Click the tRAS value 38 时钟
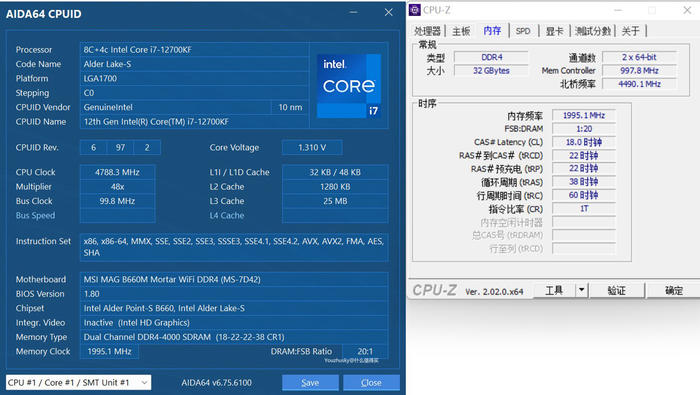 584,182
